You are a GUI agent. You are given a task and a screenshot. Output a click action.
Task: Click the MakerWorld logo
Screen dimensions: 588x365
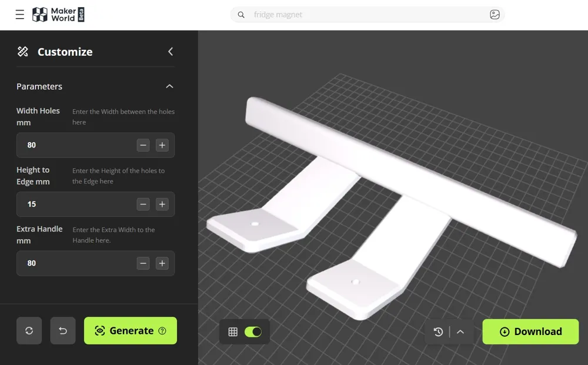click(x=58, y=15)
